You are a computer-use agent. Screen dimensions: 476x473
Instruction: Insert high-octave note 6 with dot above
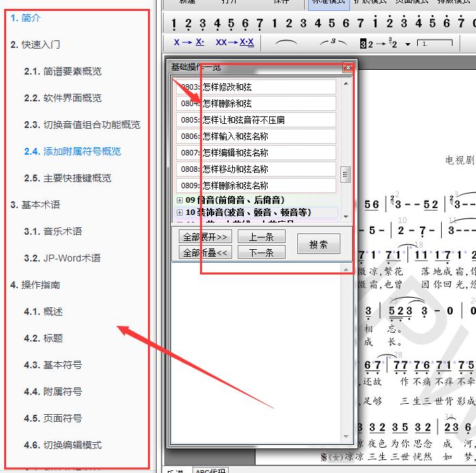click(x=447, y=22)
